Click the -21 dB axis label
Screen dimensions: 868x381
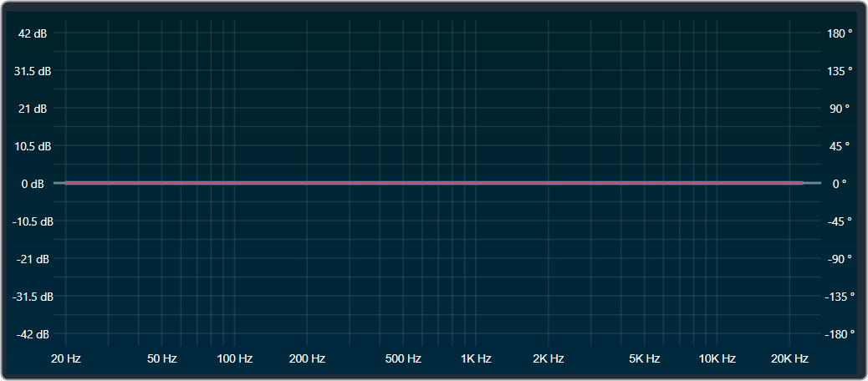point(33,259)
